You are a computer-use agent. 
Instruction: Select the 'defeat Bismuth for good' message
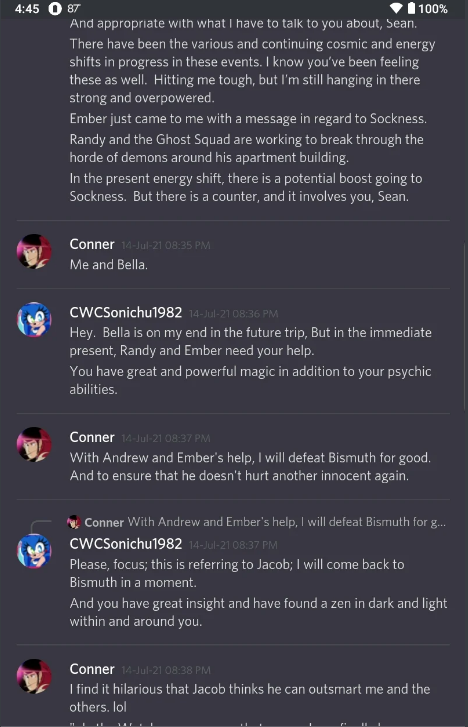point(250,466)
